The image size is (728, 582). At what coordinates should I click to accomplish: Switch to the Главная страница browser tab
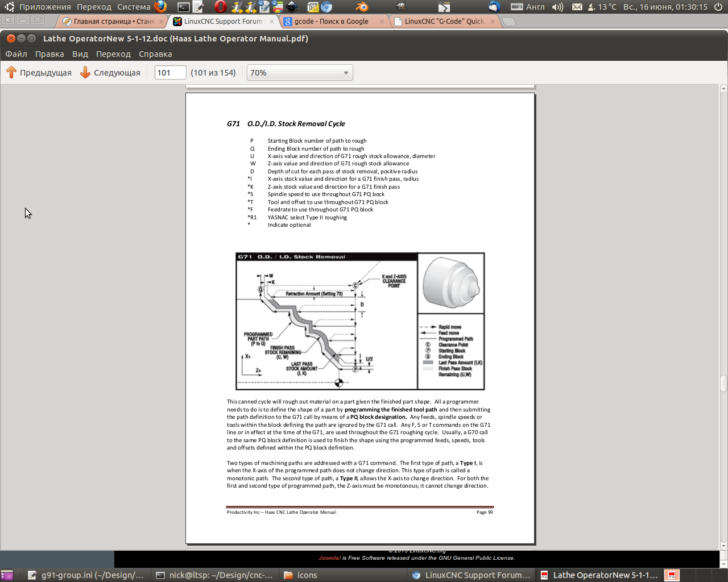click(113, 21)
